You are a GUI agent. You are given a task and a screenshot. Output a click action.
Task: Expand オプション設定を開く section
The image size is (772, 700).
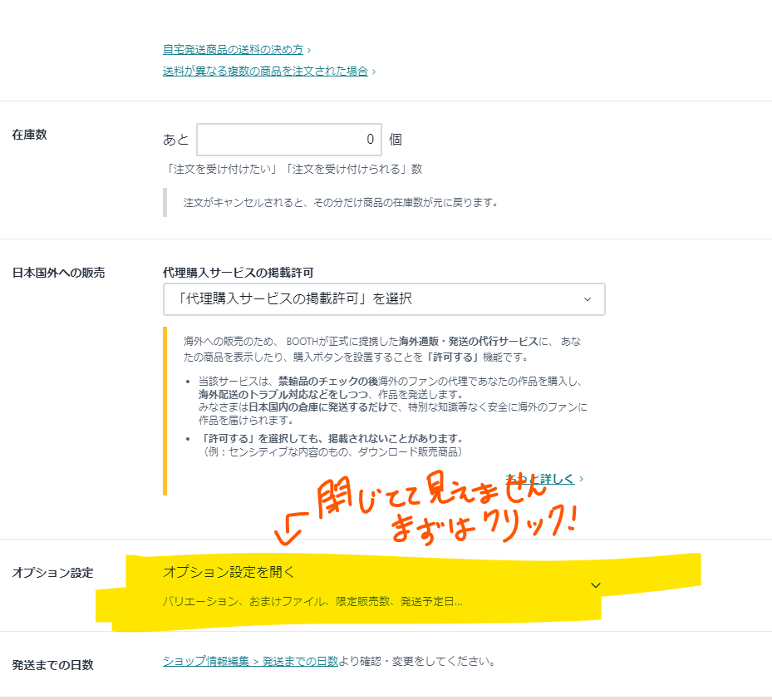(381, 586)
